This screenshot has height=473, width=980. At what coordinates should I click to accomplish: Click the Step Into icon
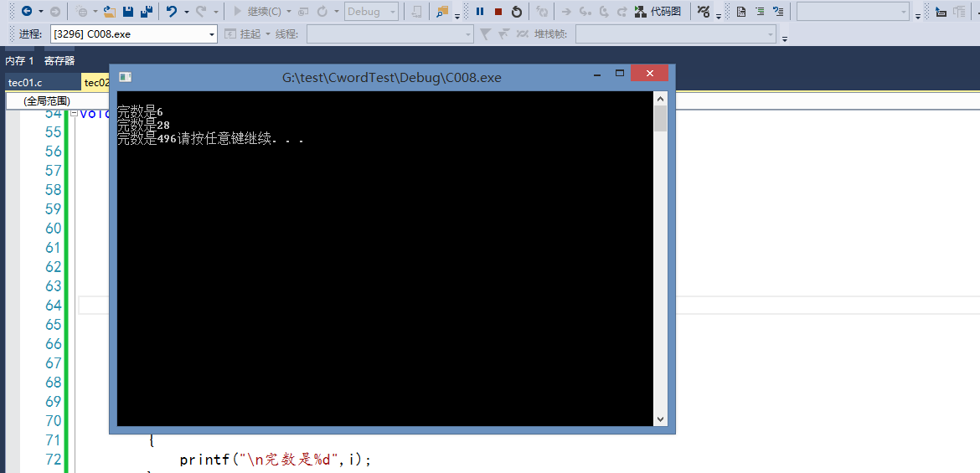tap(585, 11)
